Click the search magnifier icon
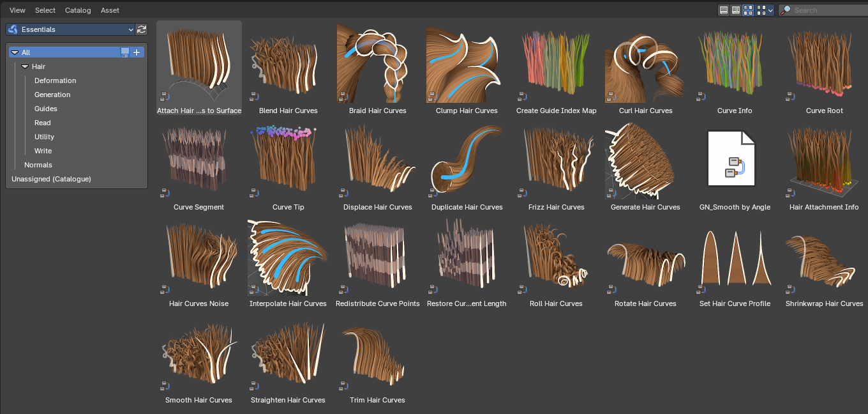This screenshot has width=868, height=414. (786, 10)
